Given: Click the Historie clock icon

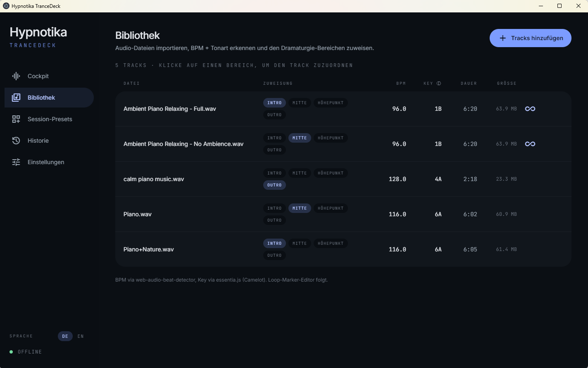Looking at the screenshot, I should click(16, 141).
